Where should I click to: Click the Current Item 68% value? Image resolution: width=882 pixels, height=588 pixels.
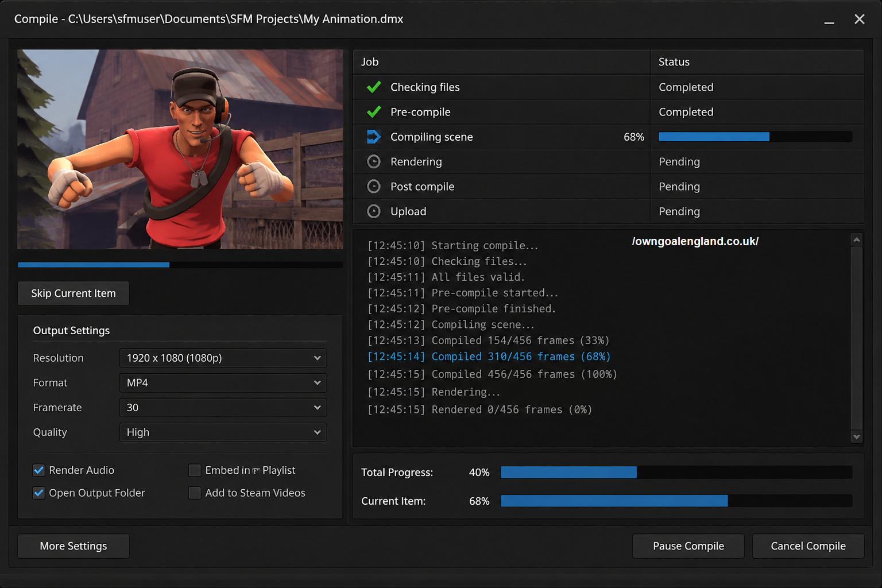pos(479,501)
